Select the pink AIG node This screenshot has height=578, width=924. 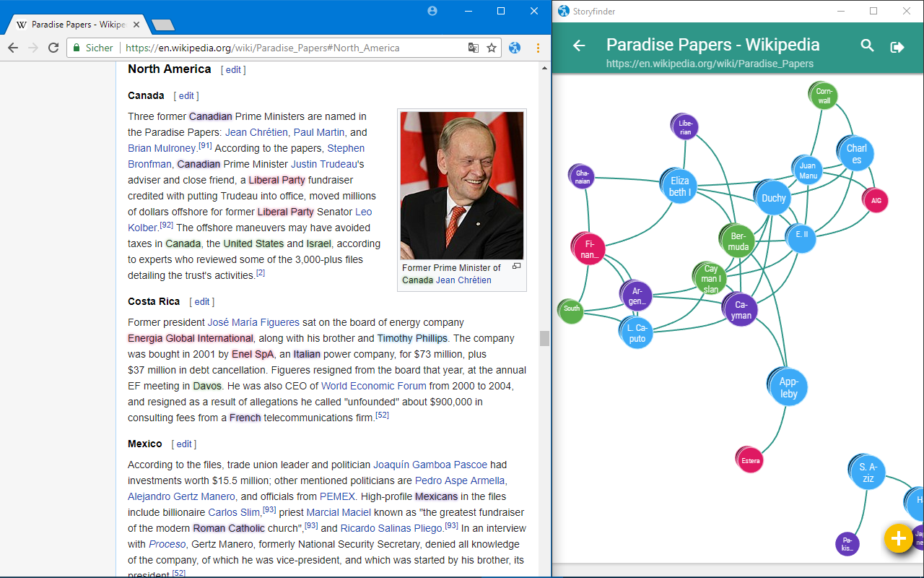coord(876,201)
